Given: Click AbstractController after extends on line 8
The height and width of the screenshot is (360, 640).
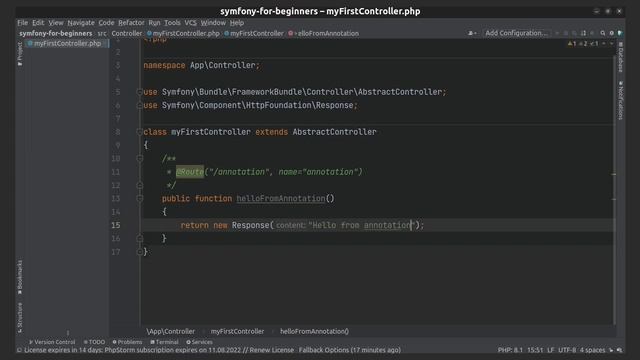Looking at the screenshot, I should [x=334, y=132].
